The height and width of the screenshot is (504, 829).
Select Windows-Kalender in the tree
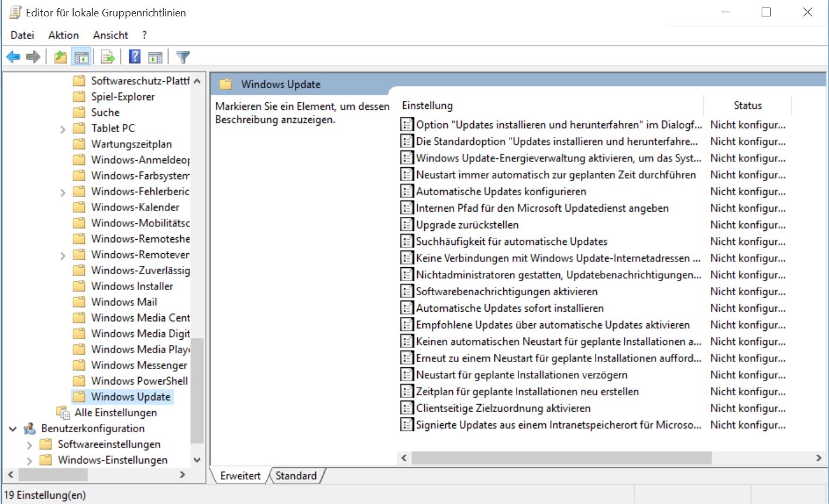pyautogui.click(x=135, y=207)
